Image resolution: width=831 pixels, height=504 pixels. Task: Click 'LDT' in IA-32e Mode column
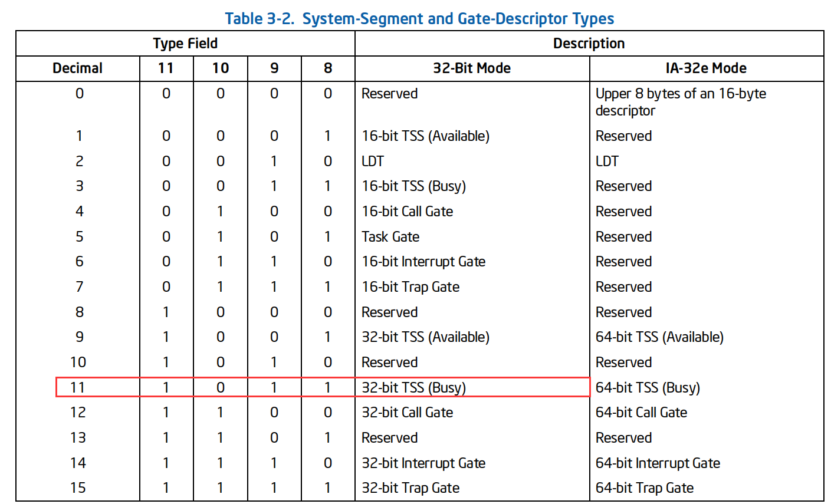point(607,161)
